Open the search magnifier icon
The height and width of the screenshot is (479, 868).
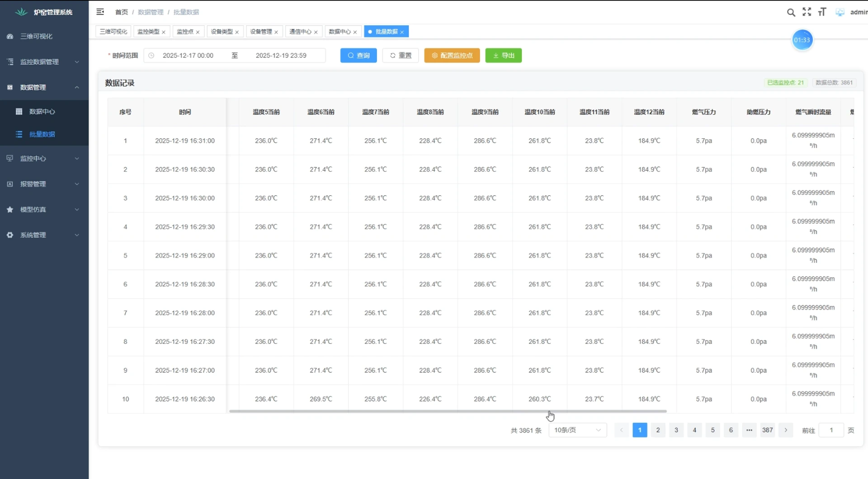pyautogui.click(x=791, y=12)
